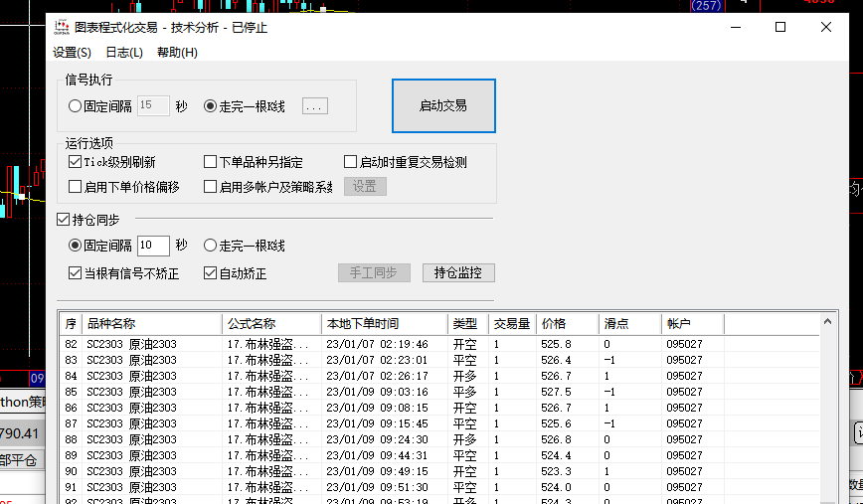Toggle the 持仓同步 checkbox
The width and height of the screenshot is (863, 504).
coord(64,220)
